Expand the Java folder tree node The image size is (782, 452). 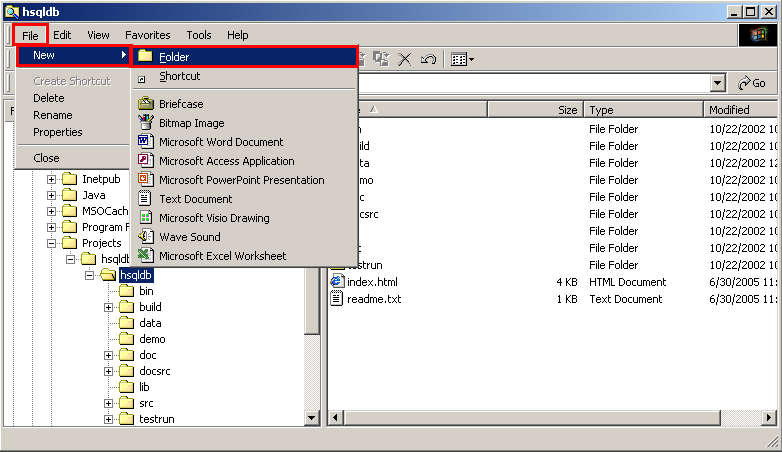click(x=52, y=195)
